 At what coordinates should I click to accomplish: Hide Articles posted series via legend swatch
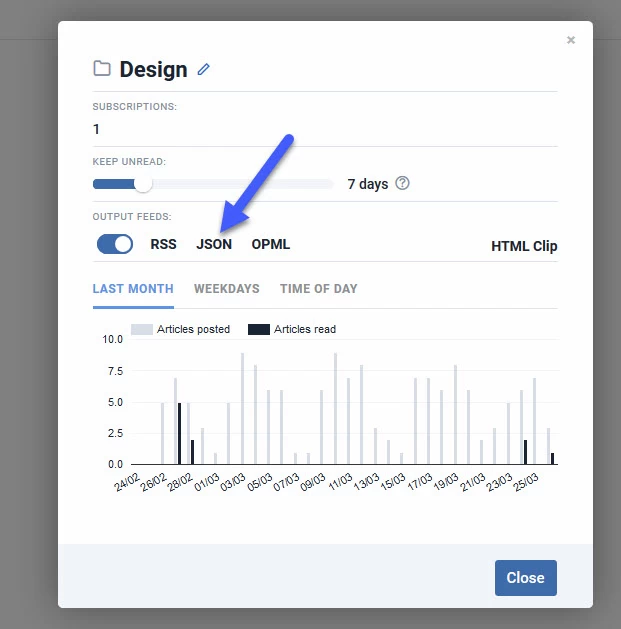pos(142,329)
